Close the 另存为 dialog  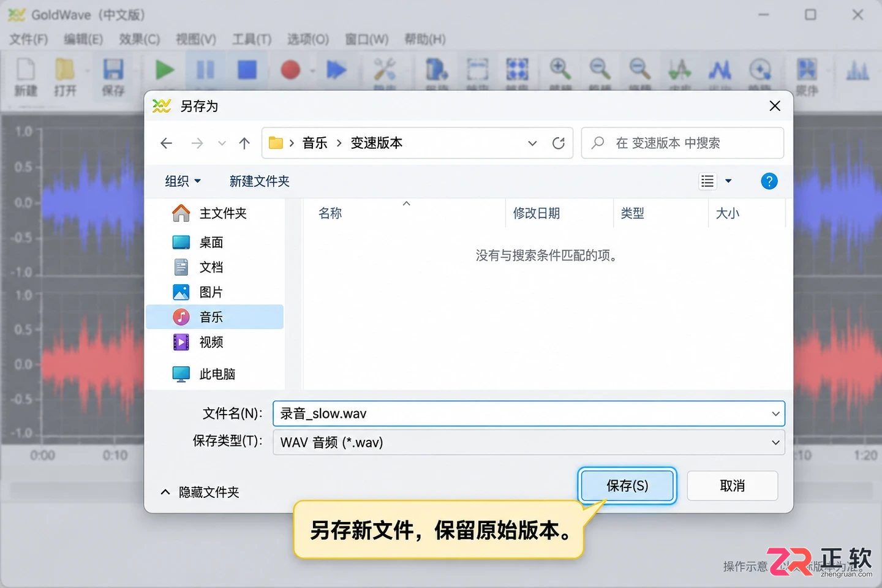[775, 106]
